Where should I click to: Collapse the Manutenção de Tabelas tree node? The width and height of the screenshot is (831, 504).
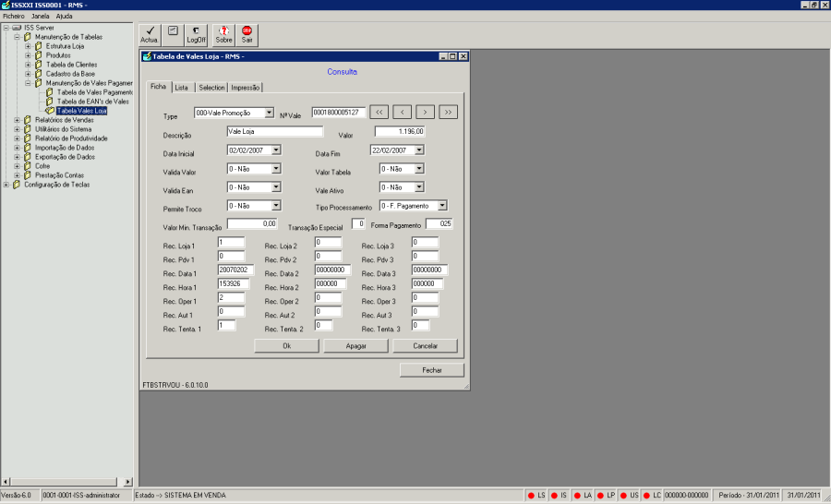coord(18,37)
